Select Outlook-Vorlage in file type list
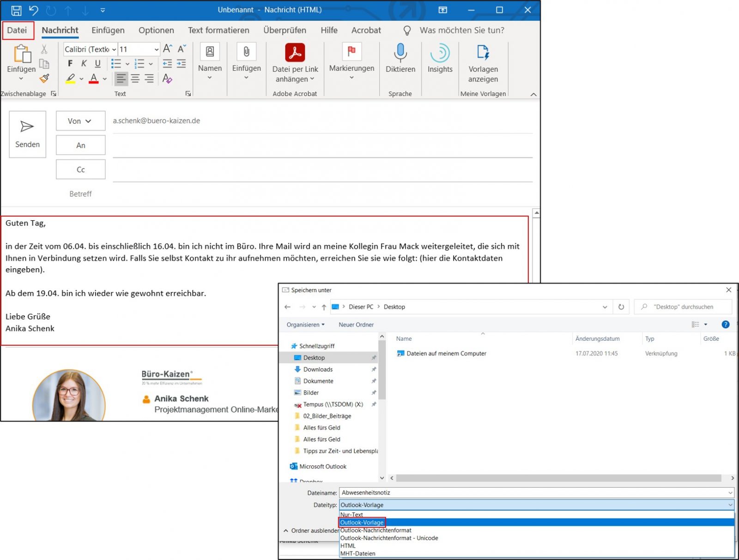739x560 pixels. tap(362, 522)
